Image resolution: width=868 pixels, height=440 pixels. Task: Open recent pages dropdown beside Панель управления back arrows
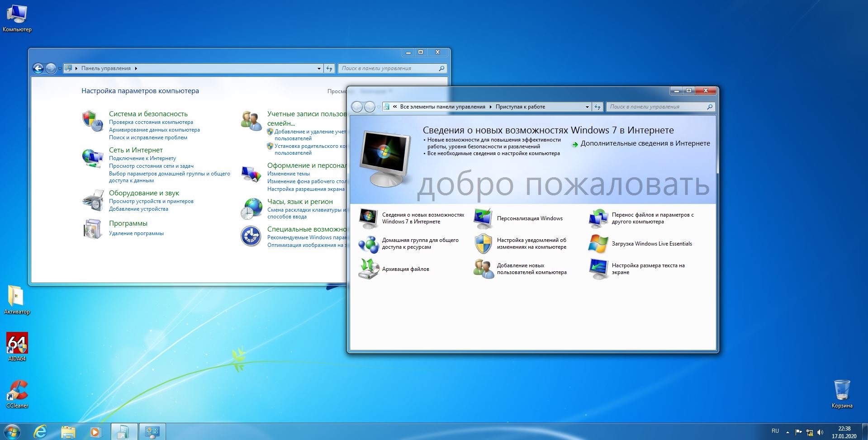(60, 69)
